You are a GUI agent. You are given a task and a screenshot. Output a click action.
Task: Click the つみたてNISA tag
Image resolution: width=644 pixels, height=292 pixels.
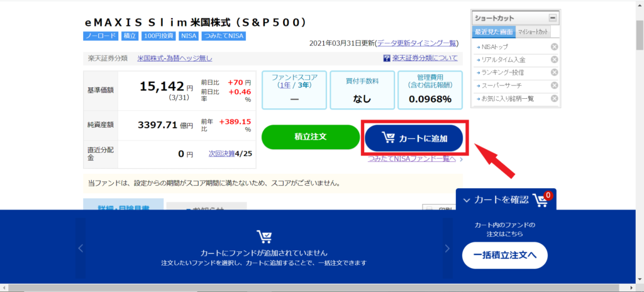[x=223, y=36]
